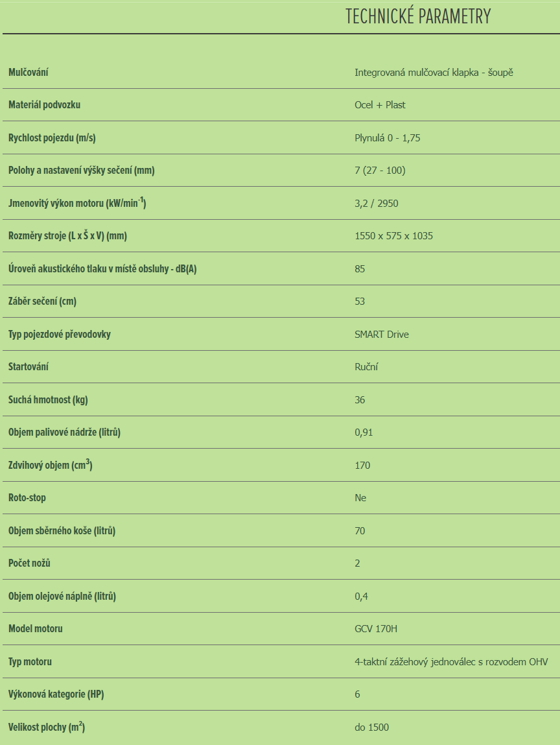Screen dimensions: 560x745
Task: Select the Startování row label
Action: tap(29, 367)
